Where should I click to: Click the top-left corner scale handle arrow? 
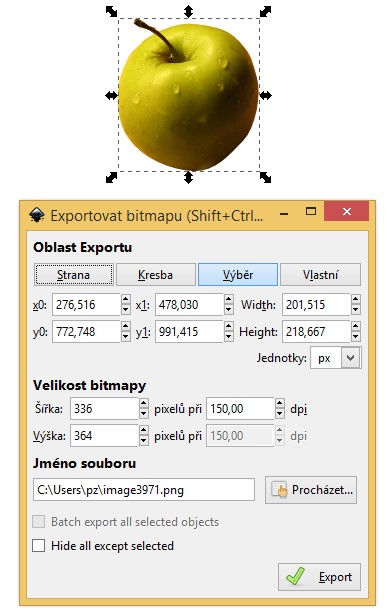pos(111,11)
